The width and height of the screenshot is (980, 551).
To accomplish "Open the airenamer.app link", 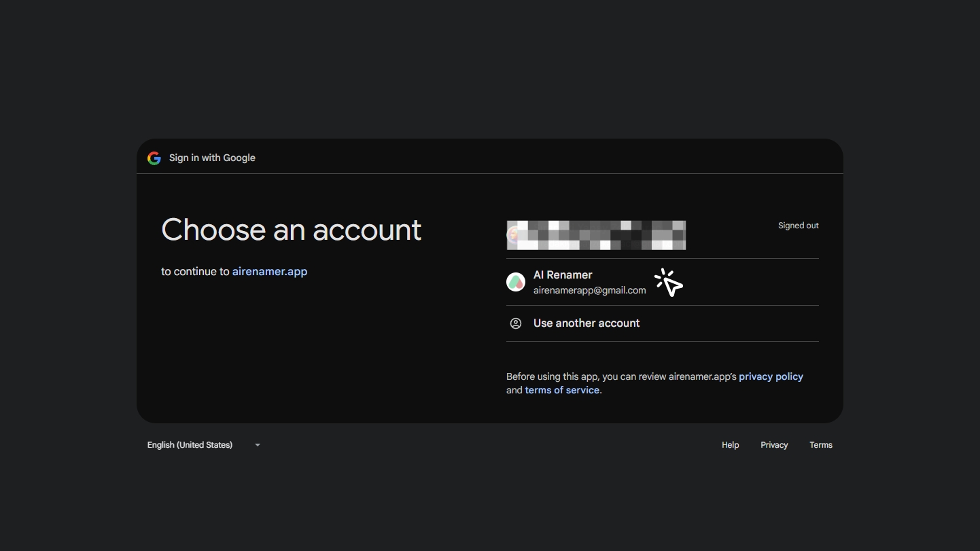I will [x=270, y=271].
